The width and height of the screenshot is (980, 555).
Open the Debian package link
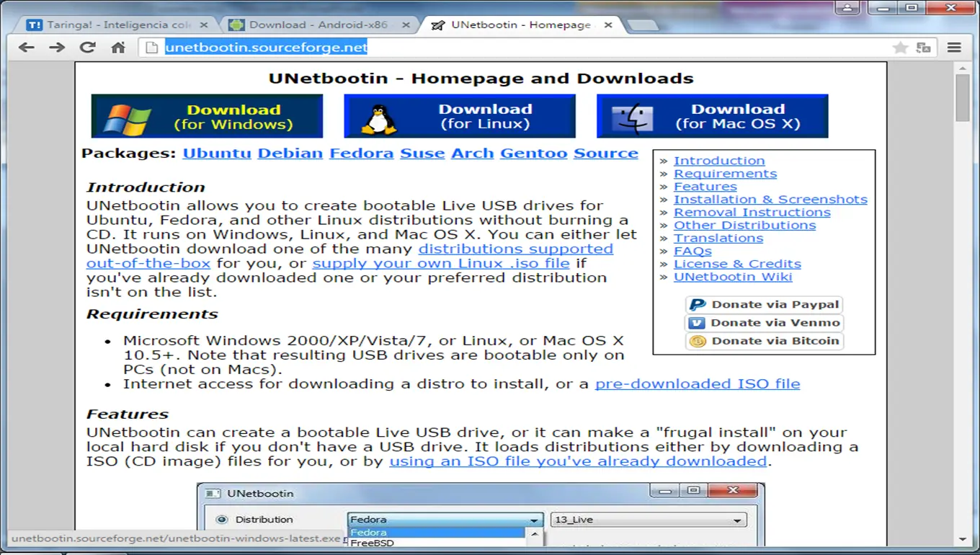290,154
